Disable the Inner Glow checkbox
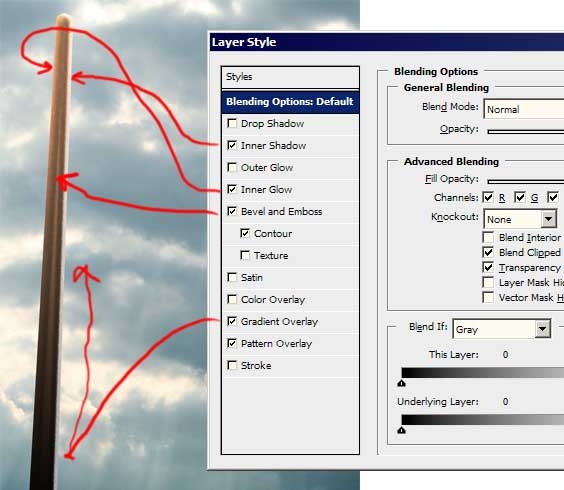564x490 pixels. [x=232, y=190]
